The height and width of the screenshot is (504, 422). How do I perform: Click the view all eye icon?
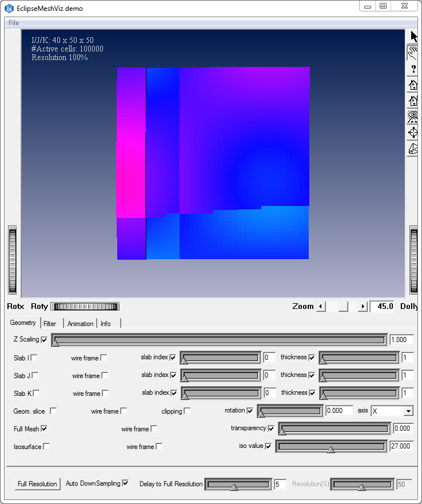pos(413,117)
